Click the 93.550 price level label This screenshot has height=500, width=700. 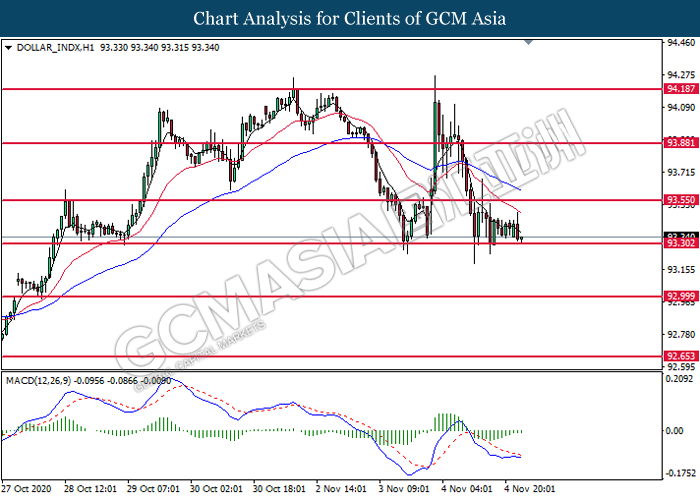680,200
